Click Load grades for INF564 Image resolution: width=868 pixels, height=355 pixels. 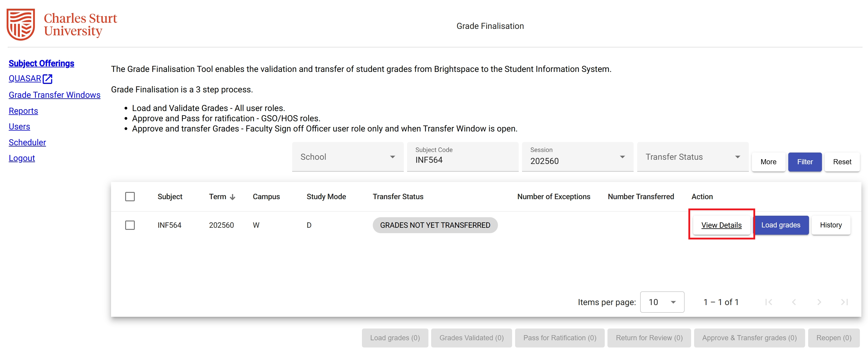click(780, 225)
